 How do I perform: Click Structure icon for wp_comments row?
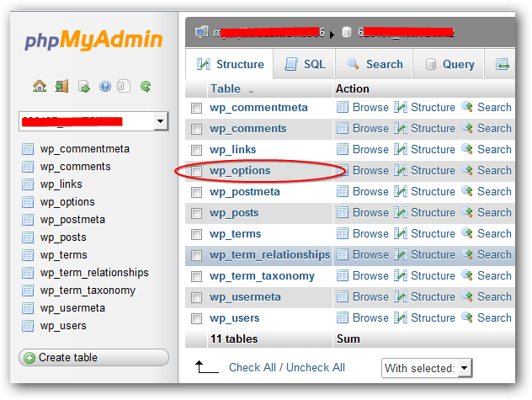click(401, 128)
